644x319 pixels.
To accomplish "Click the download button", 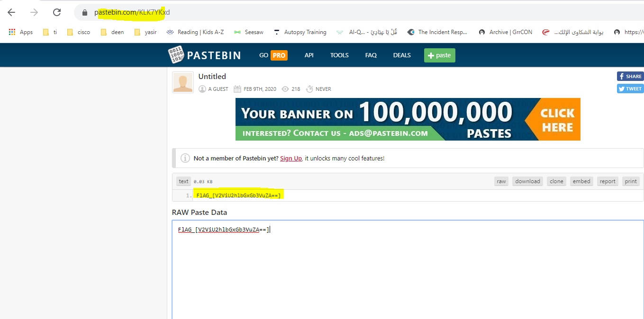I will 527,181.
